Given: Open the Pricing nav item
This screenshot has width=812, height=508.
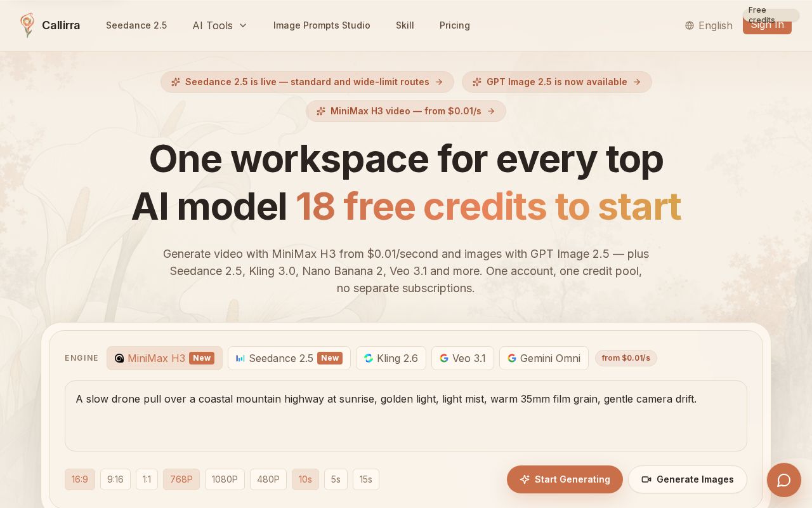Looking at the screenshot, I should pyautogui.click(x=455, y=25).
